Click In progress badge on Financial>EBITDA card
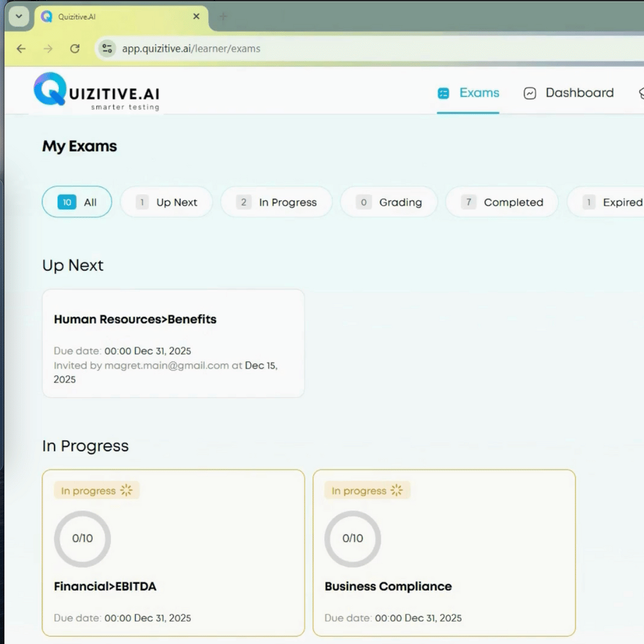The height and width of the screenshot is (644, 644). [x=96, y=491]
